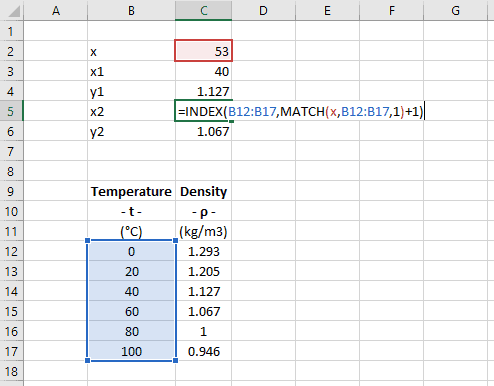
Task: Select row 5 header
Action: tap(11, 111)
